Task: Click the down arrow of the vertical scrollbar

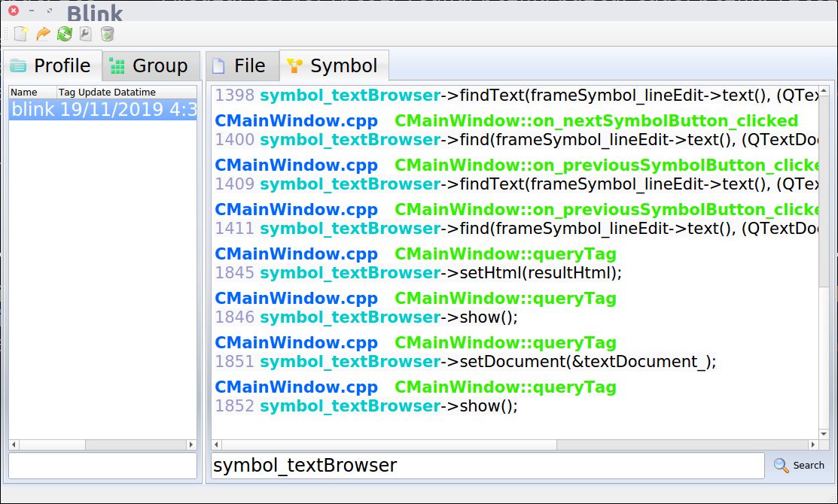Action: 823,433
